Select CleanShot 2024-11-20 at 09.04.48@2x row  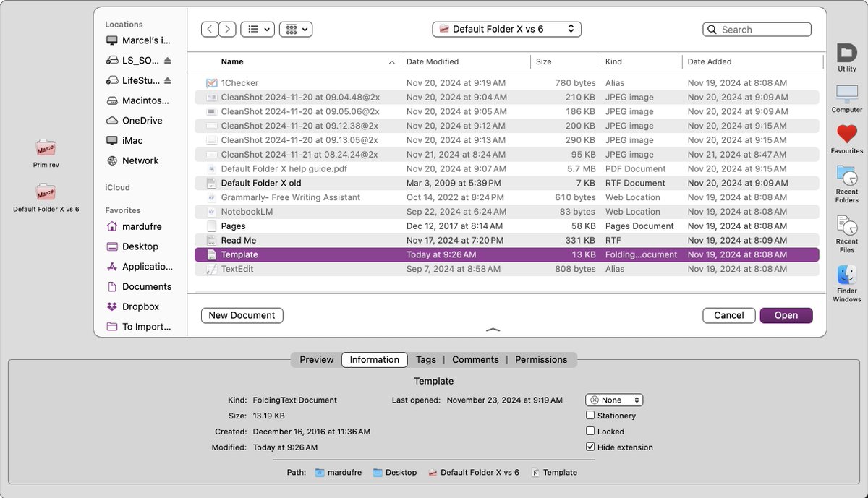click(x=506, y=97)
